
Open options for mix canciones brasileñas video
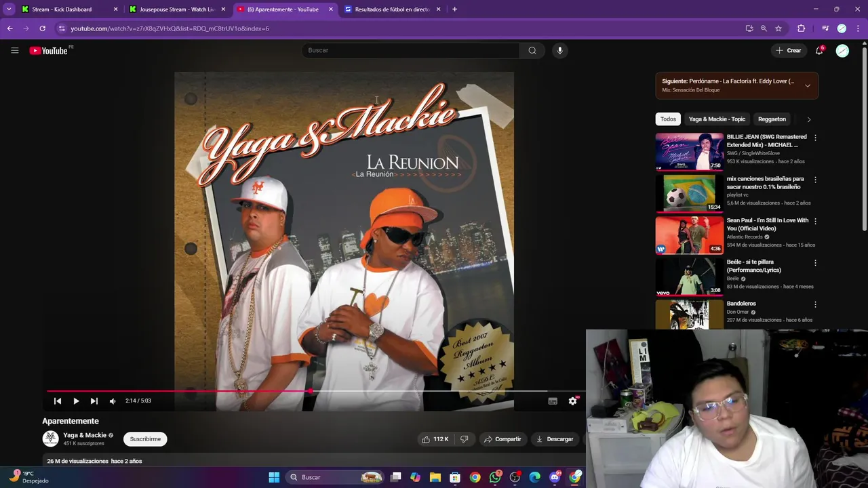[x=815, y=180]
